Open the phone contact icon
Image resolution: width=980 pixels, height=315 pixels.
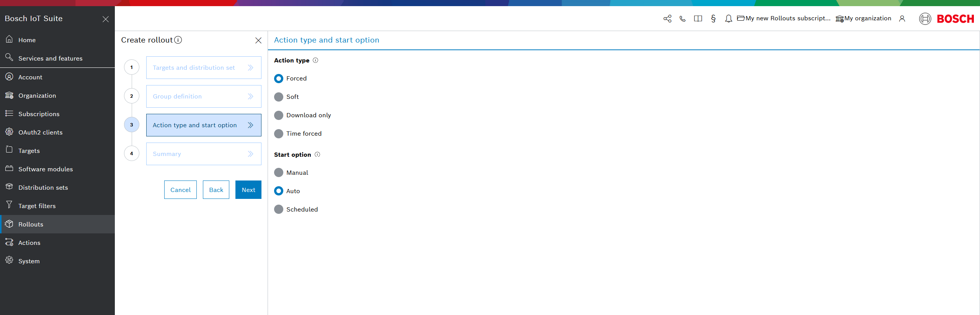683,19
